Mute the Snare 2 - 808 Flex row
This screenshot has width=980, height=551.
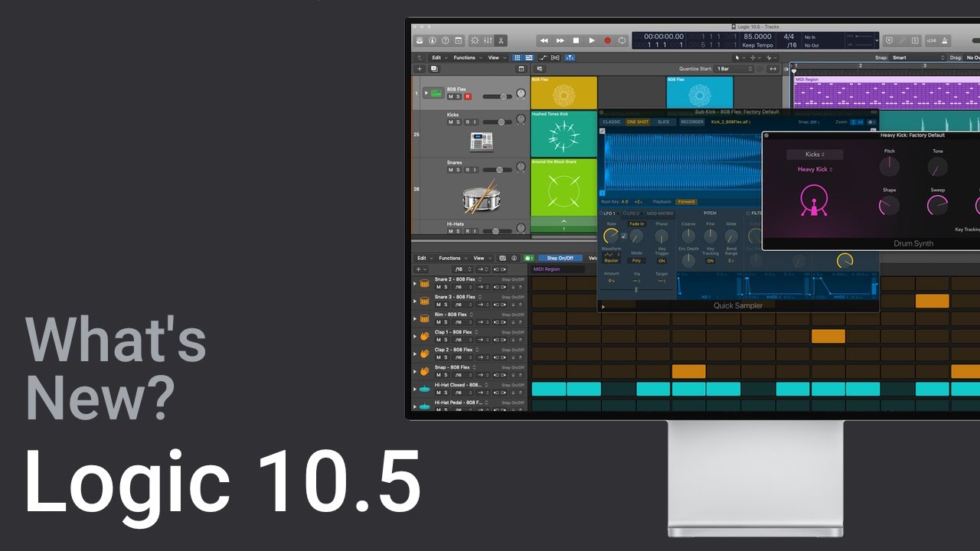439,287
